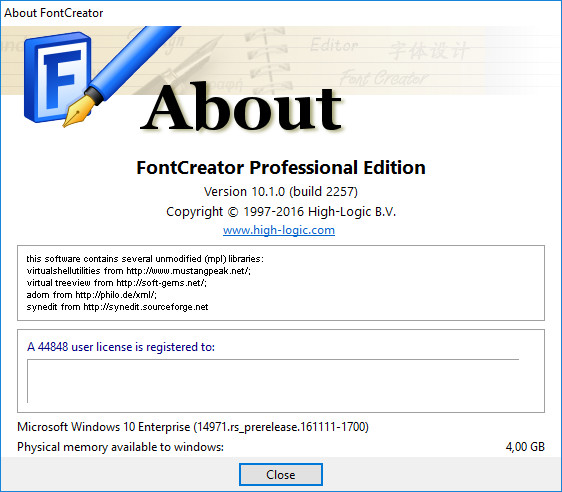Click the Close button
This screenshot has width=562, height=492.
[x=281, y=474]
